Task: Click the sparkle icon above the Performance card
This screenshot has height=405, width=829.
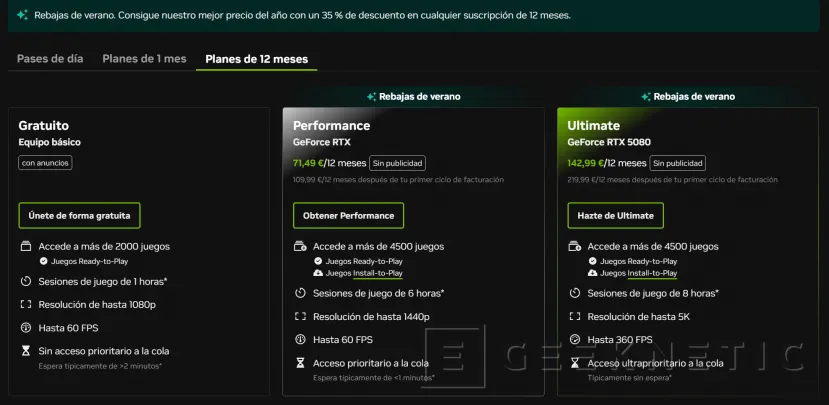Action: [x=371, y=97]
